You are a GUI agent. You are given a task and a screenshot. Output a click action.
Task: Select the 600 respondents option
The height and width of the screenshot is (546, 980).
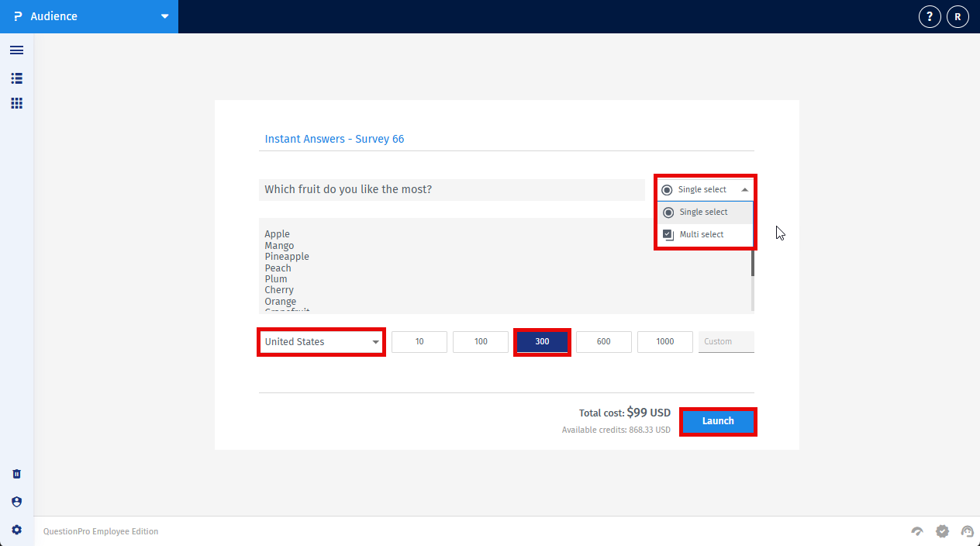click(603, 341)
